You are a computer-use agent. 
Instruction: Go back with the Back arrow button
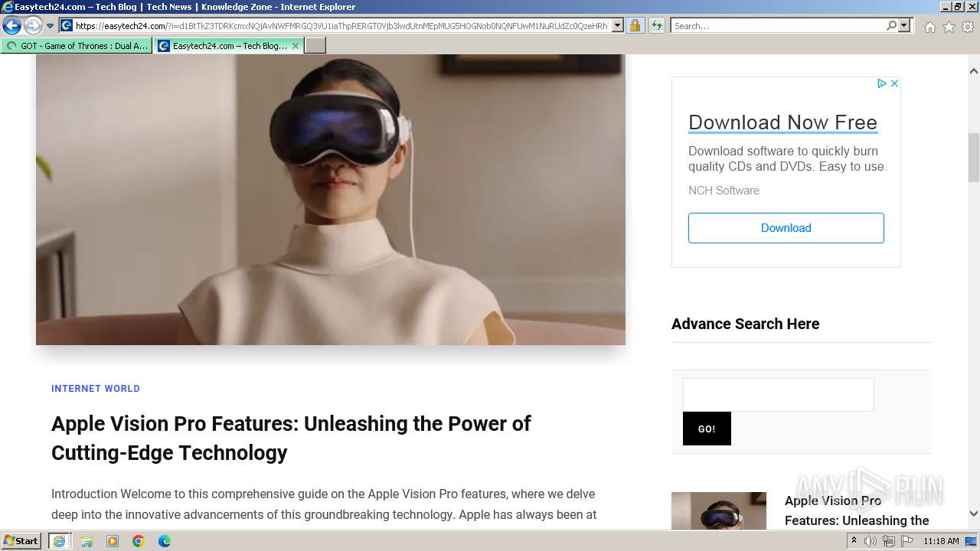point(12,26)
